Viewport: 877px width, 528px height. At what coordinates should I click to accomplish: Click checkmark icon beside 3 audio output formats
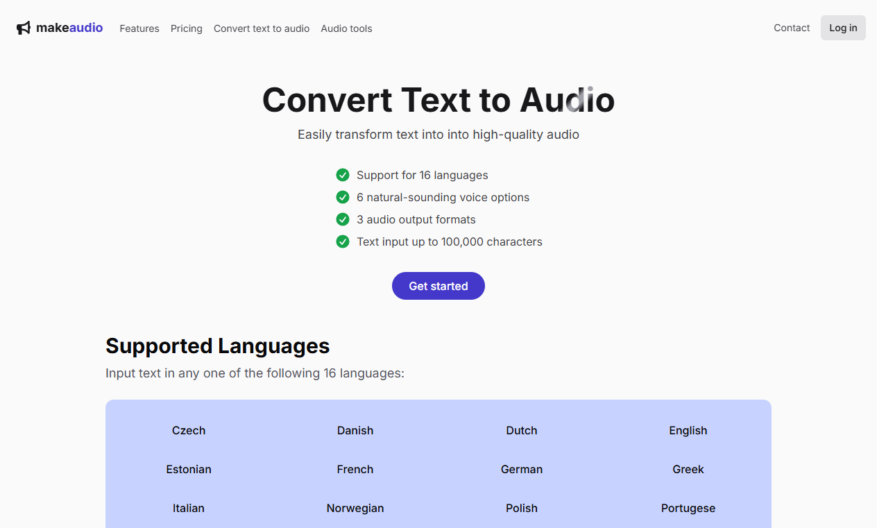click(x=342, y=219)
